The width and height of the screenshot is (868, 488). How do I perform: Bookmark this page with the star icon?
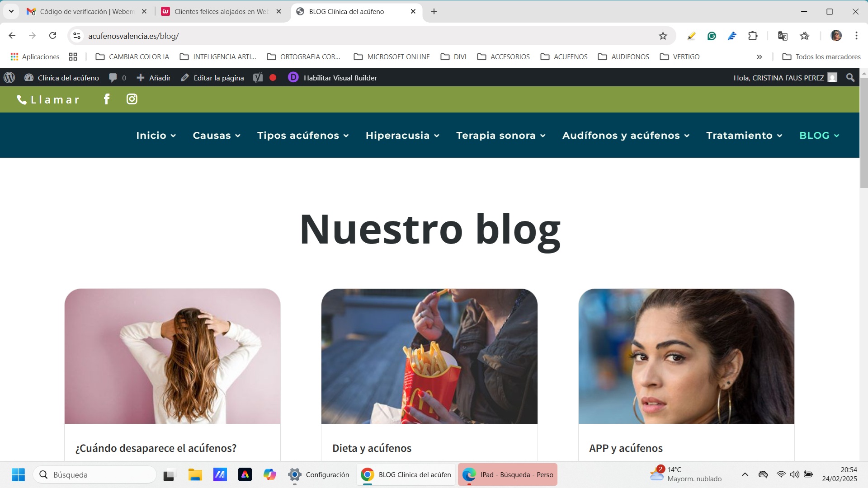tap(663, 36)
